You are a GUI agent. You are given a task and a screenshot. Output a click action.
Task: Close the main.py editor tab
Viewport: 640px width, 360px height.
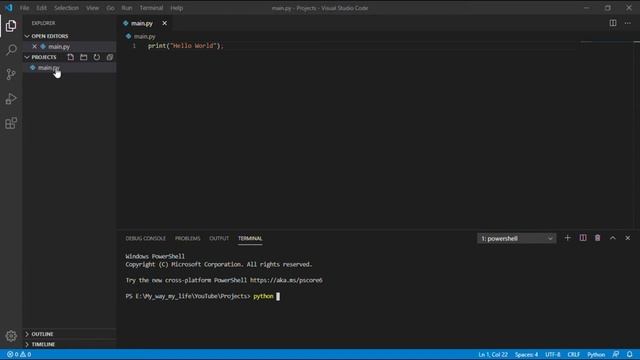pyautogui.click(x=164, y=23)
